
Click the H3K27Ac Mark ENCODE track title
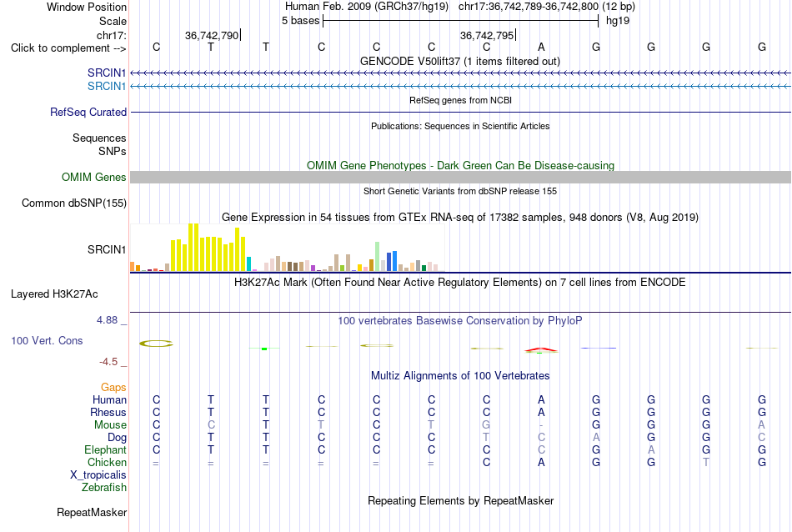(460, 282)
